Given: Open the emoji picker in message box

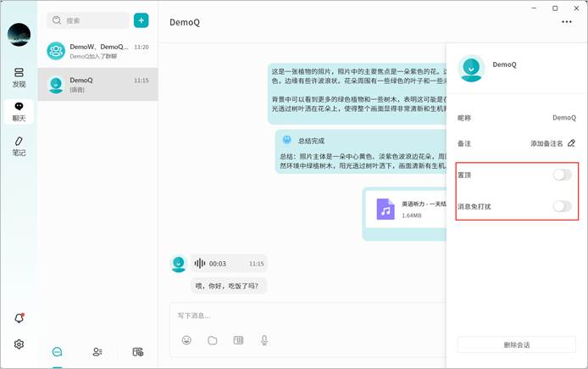Looking at the screenshot, I should [186, 340].
